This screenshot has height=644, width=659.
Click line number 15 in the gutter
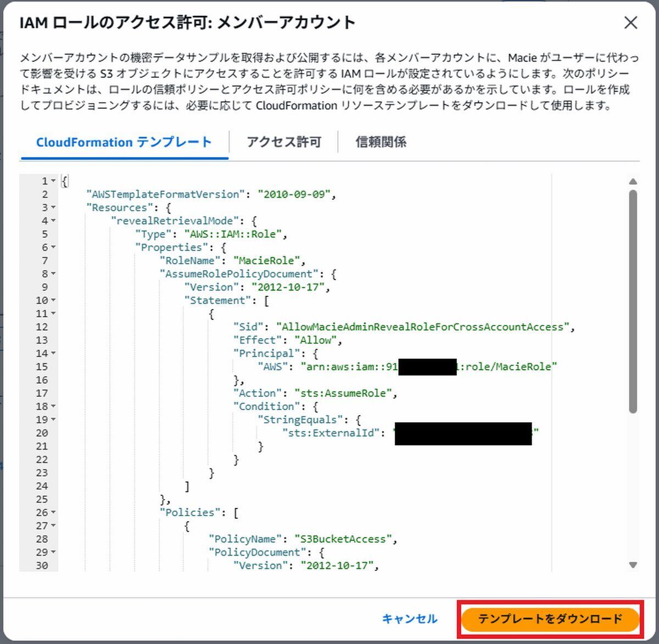tap(42, 367)
